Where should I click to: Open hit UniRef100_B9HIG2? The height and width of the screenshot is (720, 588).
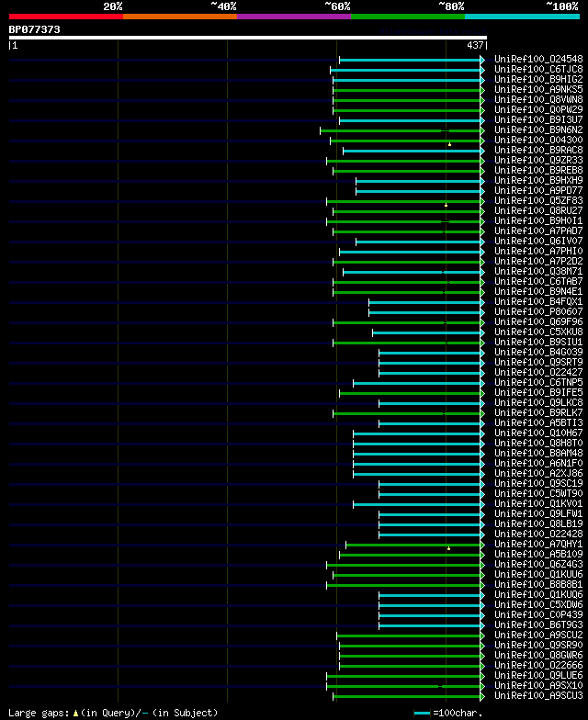pos(538,79)
